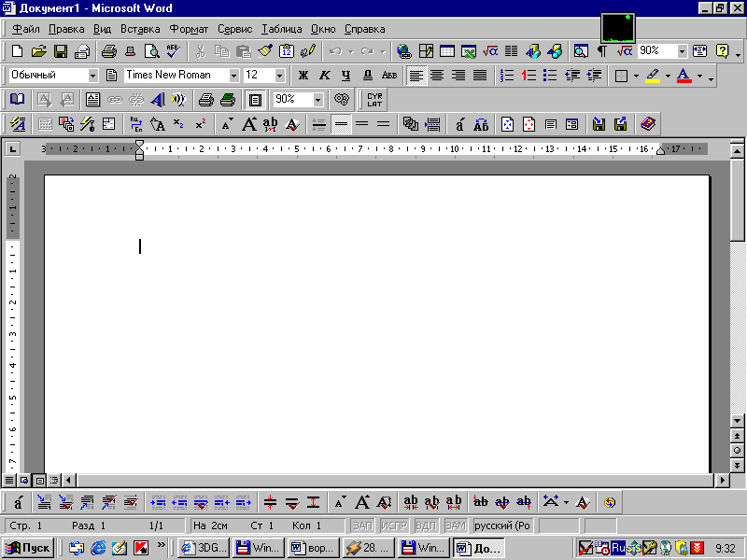Viewport: 747px width, 560px height.
Task: Center the paragraph text
Action: (x=437, y=76)
